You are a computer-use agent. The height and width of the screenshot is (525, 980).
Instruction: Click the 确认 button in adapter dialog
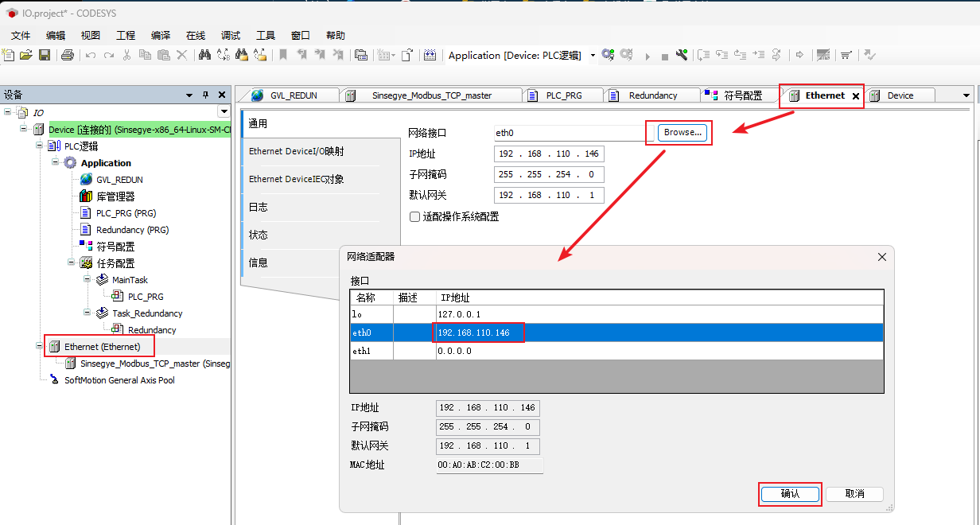[789, 494]
